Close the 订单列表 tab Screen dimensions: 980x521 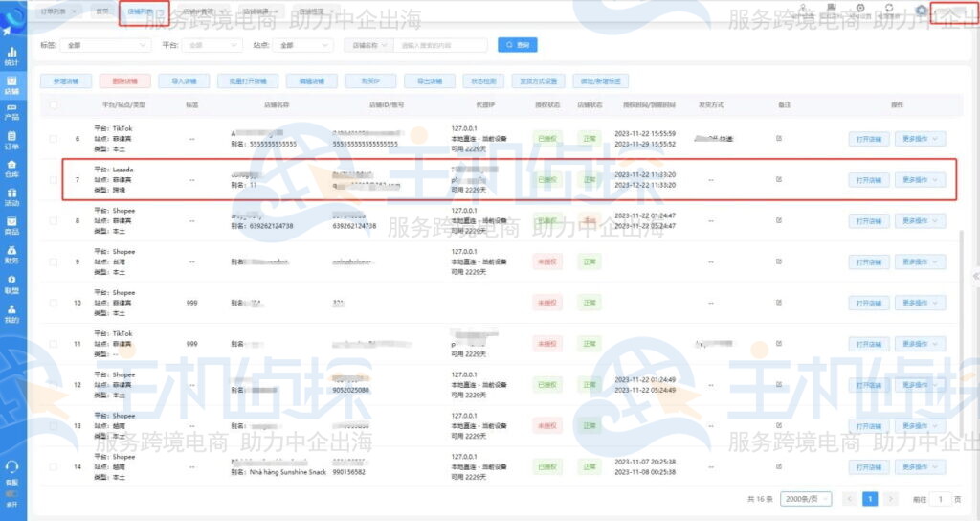tap(75, 11)
